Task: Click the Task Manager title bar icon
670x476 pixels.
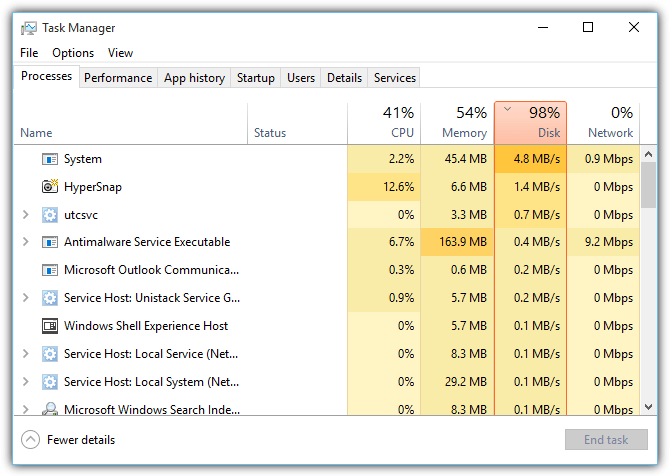Action: (29, 28)
